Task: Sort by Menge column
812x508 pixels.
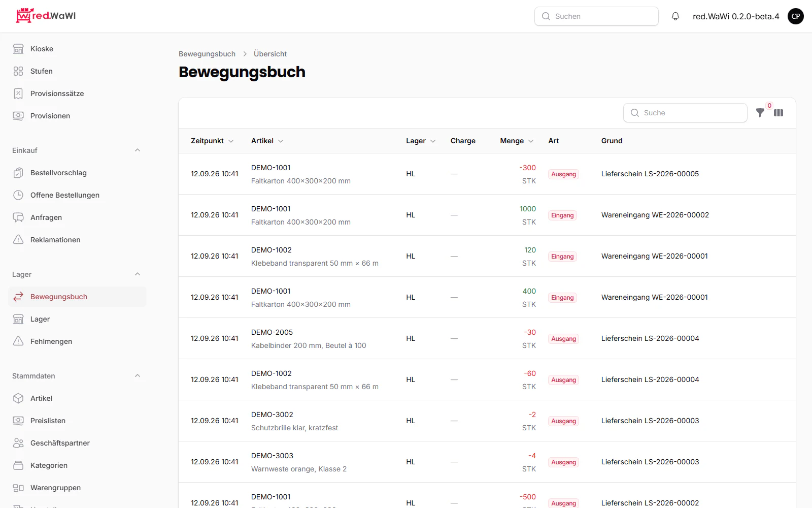Action: [517, 141]
